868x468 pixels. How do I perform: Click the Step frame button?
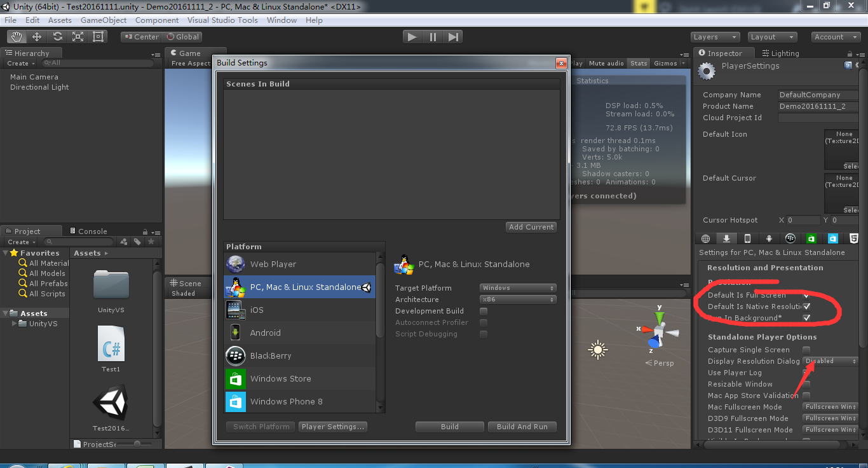(x=453, y=37)
